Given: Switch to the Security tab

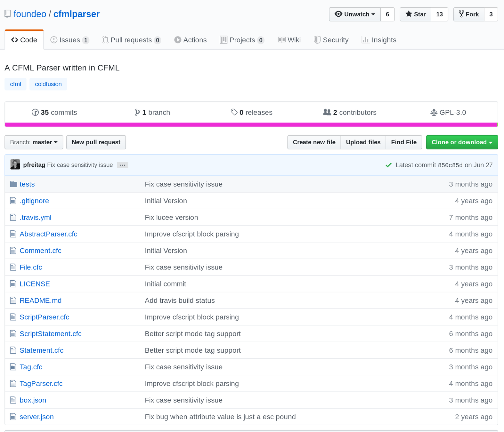Looking at the screenshot, I should (331, 40).
